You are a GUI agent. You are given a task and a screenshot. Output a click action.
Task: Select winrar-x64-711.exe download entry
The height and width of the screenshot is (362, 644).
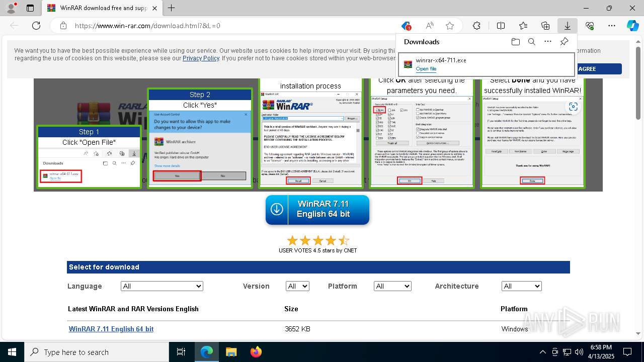click(486, 64)
